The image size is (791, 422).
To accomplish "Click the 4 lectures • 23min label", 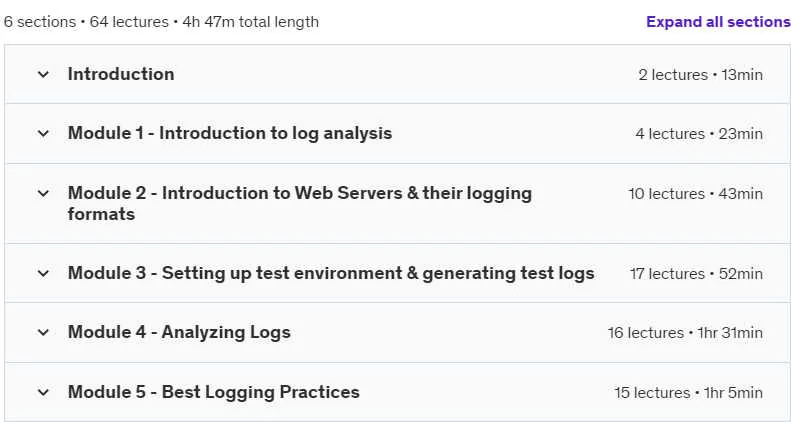I will pos(699,134).
